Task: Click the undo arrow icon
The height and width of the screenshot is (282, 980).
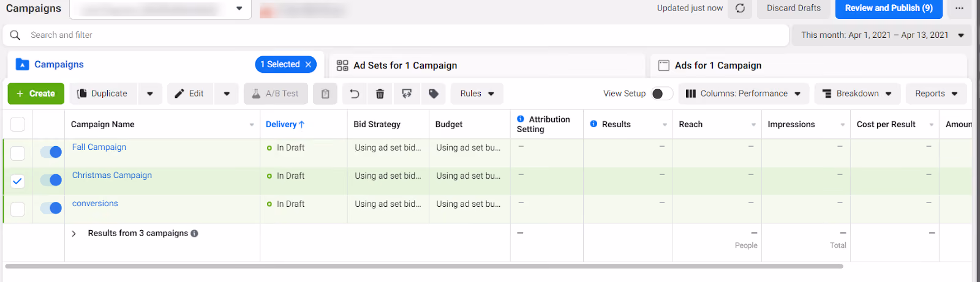Action: pos(354,94)
